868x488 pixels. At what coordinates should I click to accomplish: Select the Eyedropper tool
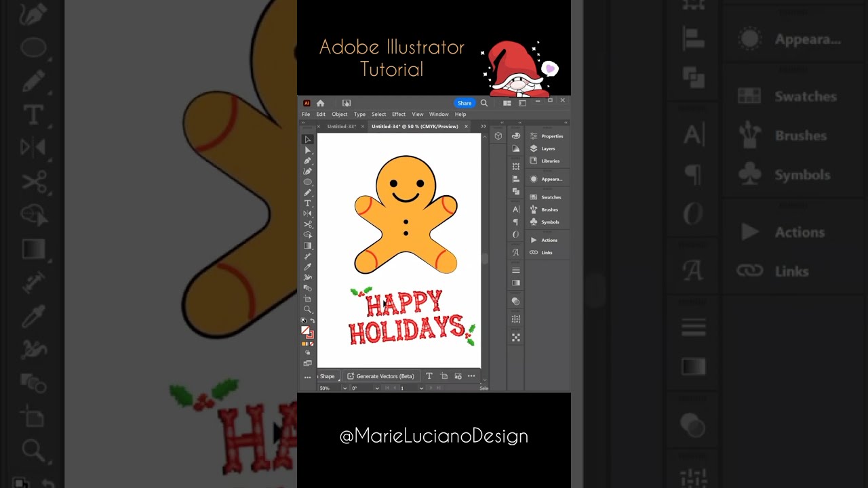click(307, 267)
